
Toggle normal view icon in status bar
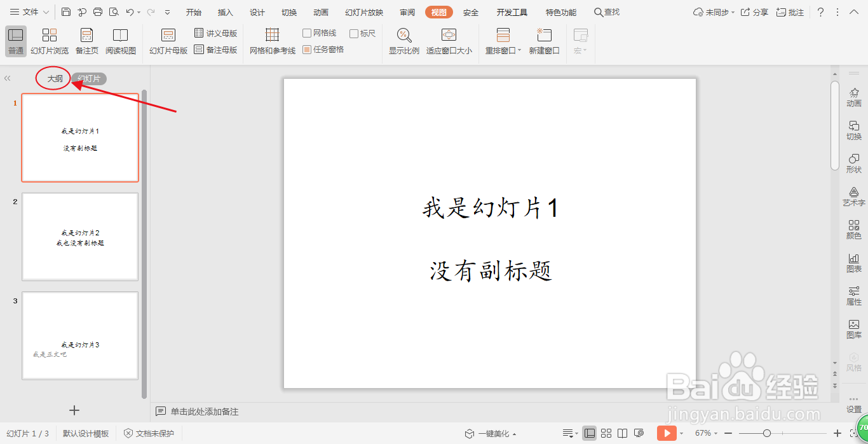pos(589,433)
